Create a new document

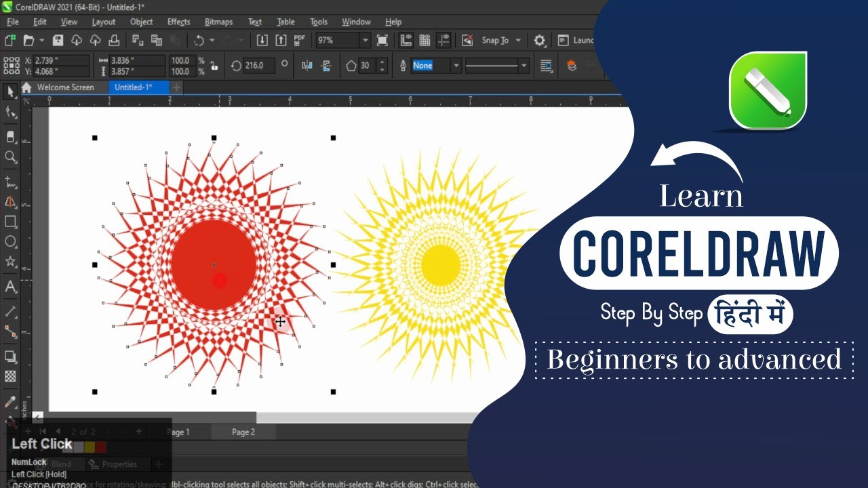[x=10, y=41]
